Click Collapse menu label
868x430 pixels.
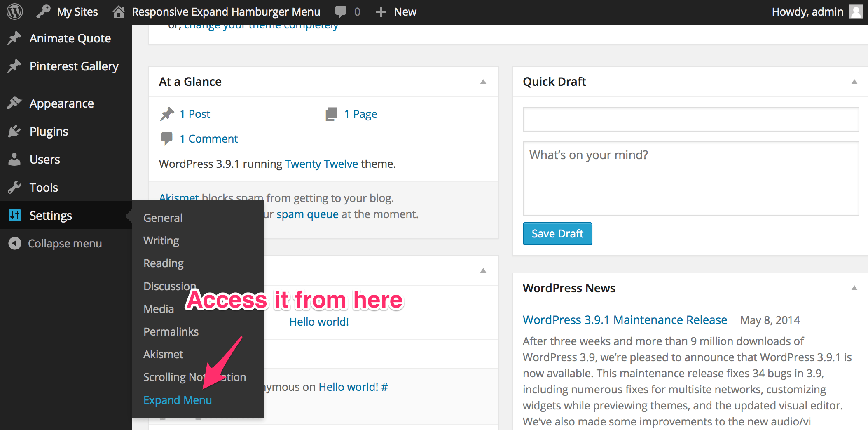coord(65,243)
